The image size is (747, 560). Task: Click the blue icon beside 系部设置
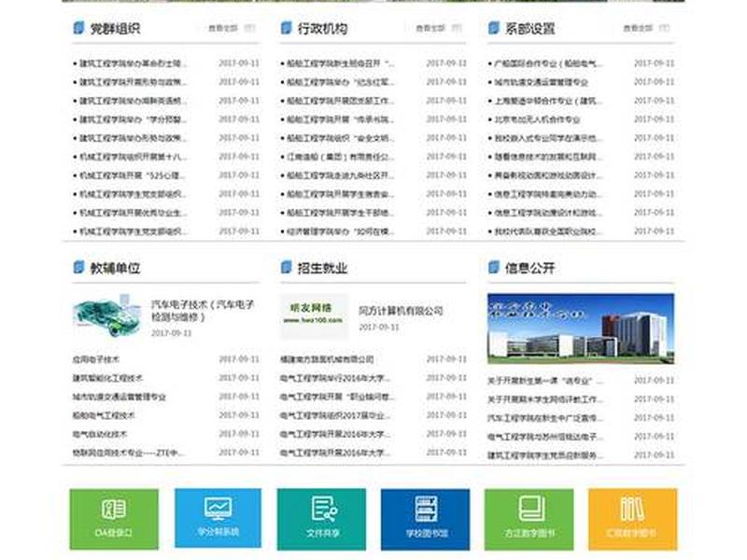(x=494, y=28)
